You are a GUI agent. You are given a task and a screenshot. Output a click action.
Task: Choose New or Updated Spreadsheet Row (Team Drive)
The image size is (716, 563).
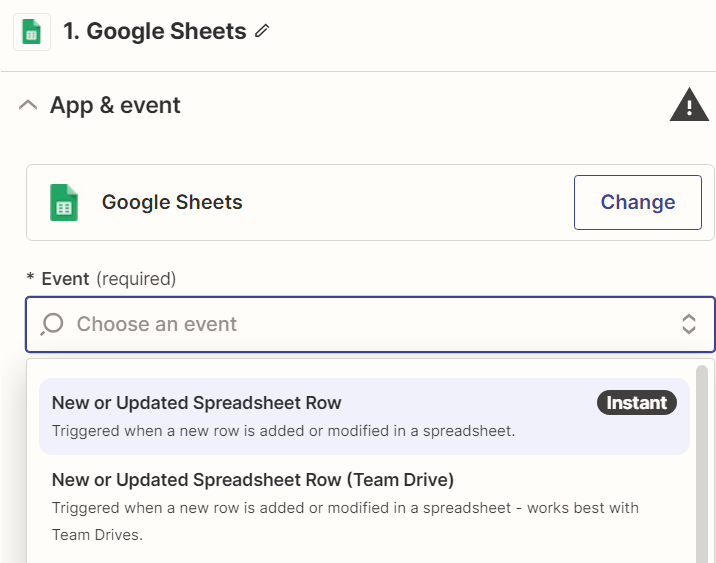[253, 480]
